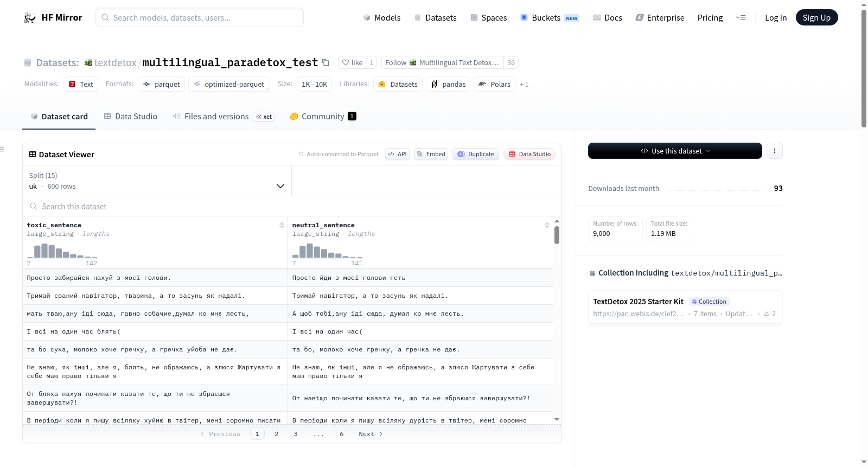
Task: Click the Text modality tag
Action: coord(81,84)
